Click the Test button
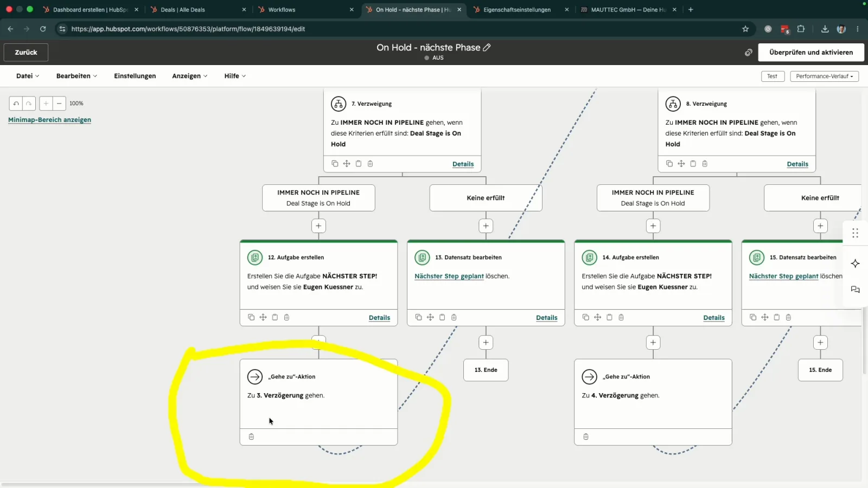 (x=773, y=76)
